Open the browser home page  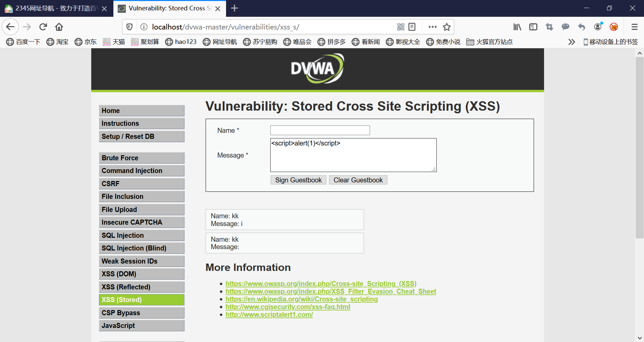click(x=59, y=27)
